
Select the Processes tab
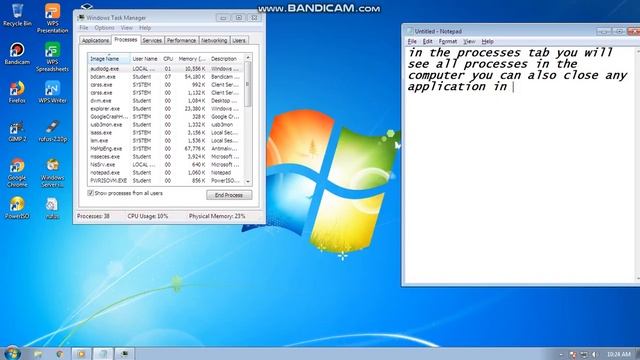click(x=126, y=40)
